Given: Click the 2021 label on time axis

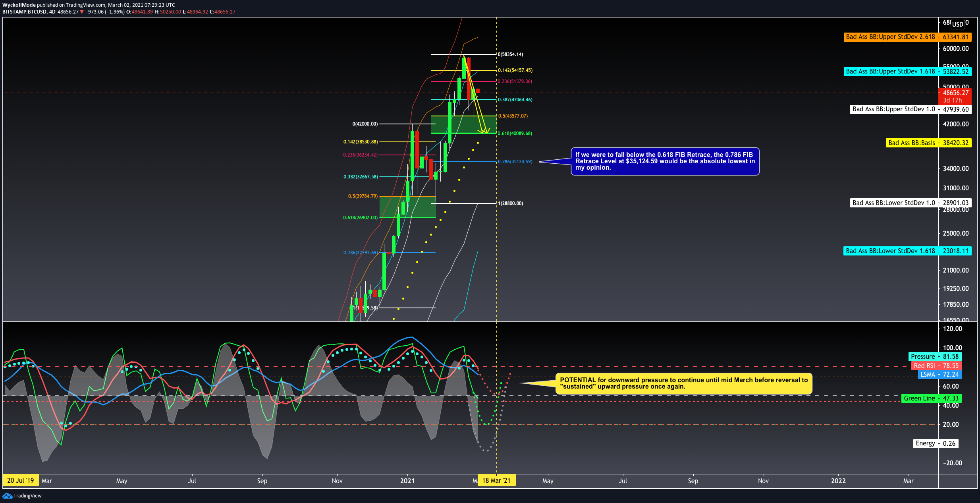Looking at the screenshot, I should pos(407,481).
